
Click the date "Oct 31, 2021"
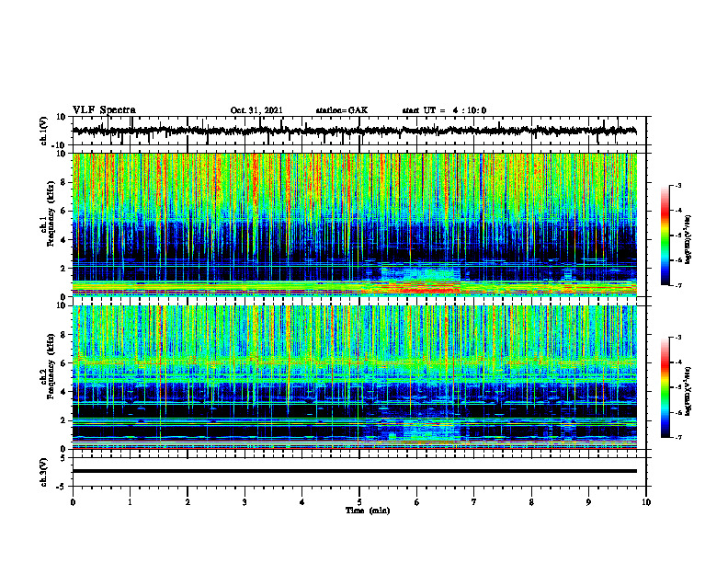pyautogui.click(x=256, y=110)
